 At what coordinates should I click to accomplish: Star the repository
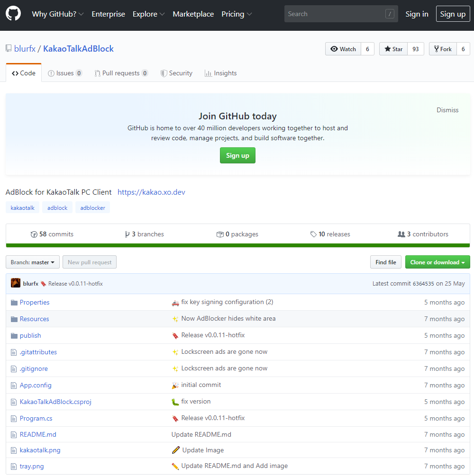coord(393,49)
